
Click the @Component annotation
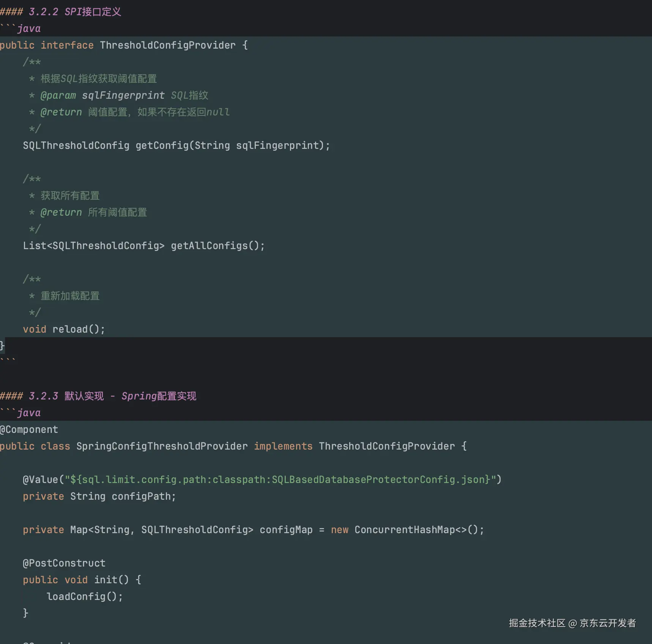[29, 429]
